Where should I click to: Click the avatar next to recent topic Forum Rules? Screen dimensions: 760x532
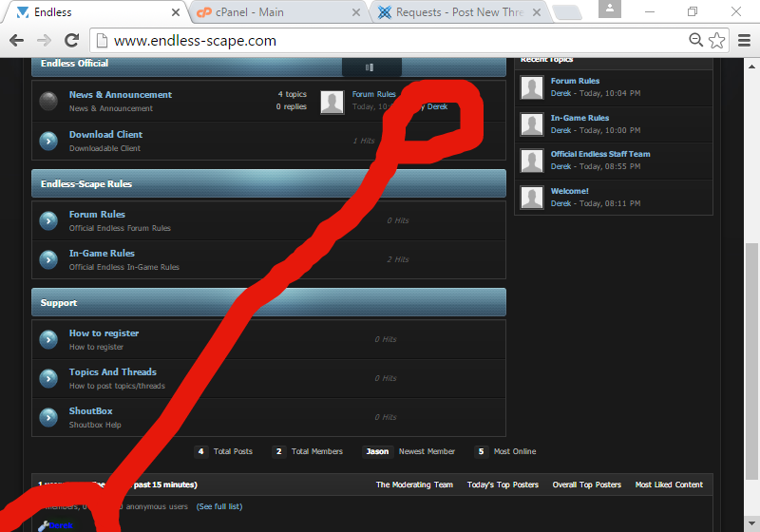pos(532,87)
